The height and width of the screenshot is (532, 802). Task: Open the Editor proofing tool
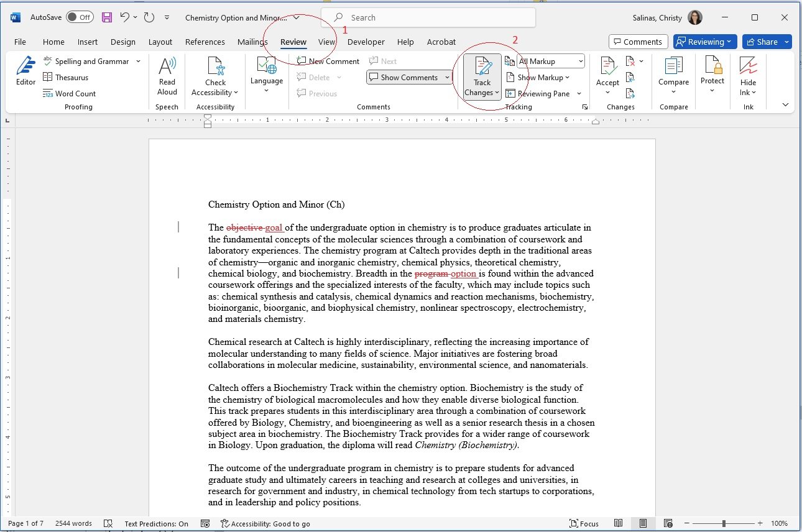(x=25, y=71)
